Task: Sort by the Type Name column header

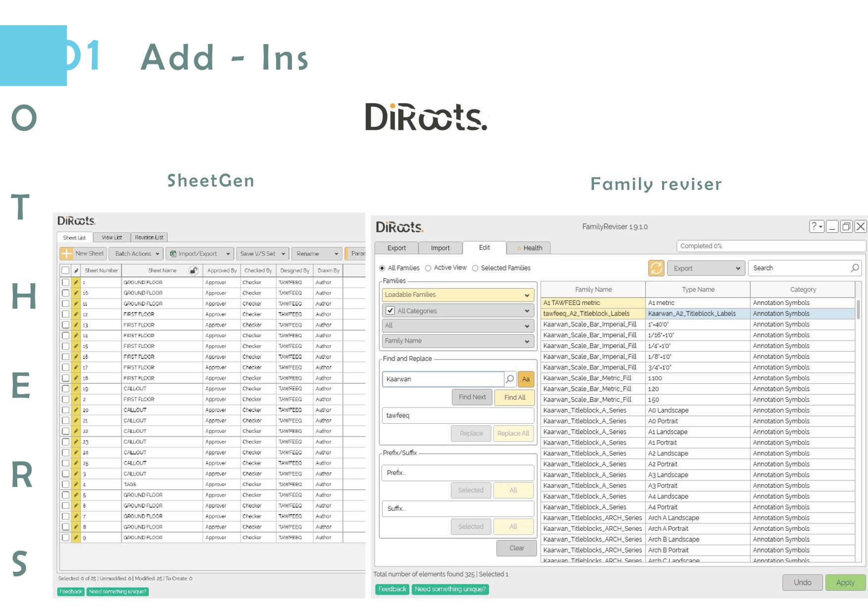Action: [x=698, y=289]
